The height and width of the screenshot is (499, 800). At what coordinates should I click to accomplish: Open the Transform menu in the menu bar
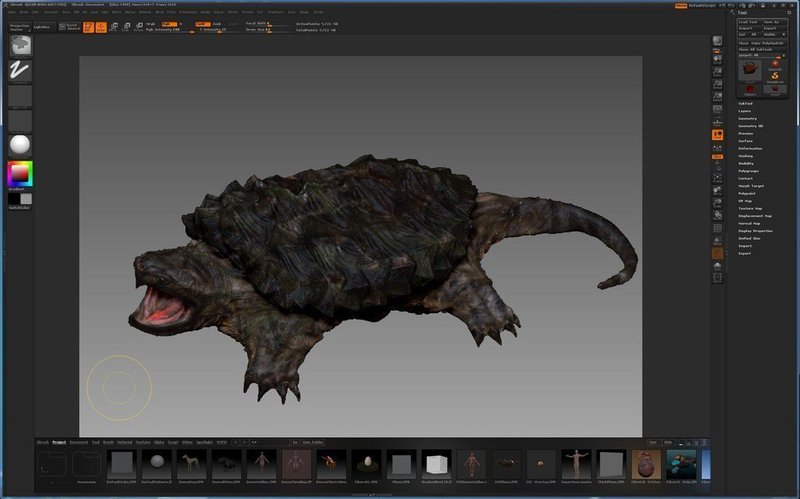276,12
